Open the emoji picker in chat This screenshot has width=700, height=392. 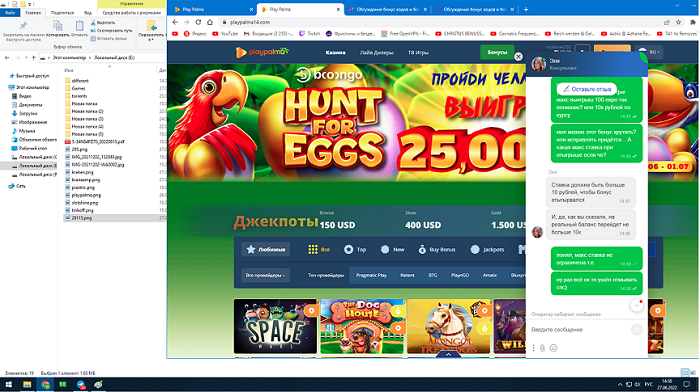pyautogui.click(x=554, y=348)
